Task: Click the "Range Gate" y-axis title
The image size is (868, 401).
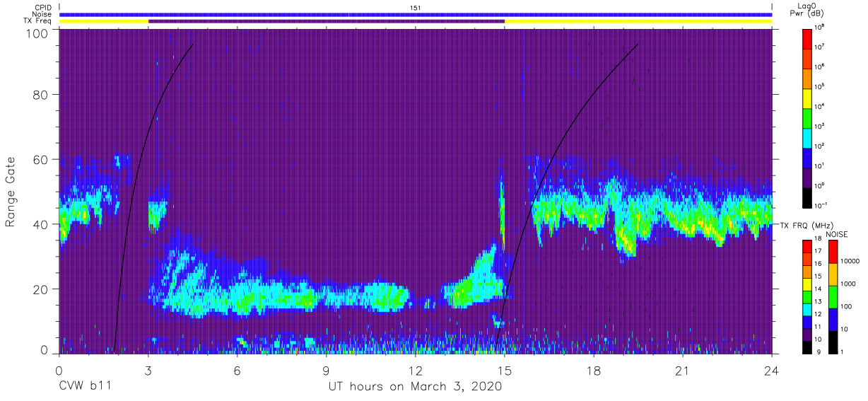Action: pyautogui.click(x=11, y=191)
